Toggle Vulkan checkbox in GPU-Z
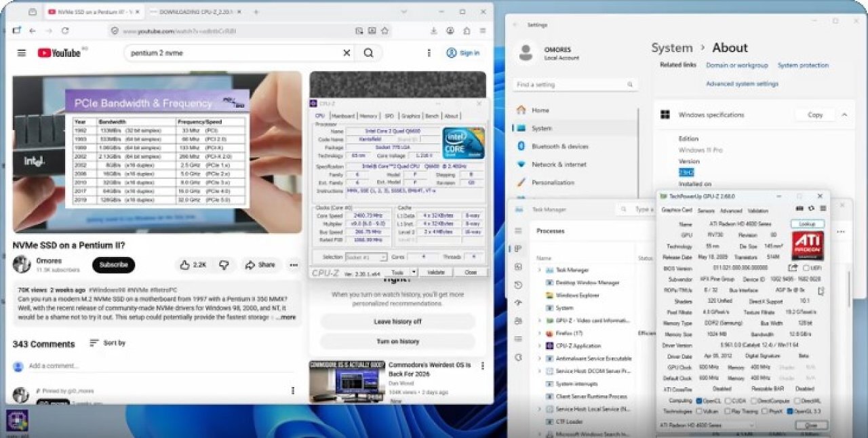 699,411
